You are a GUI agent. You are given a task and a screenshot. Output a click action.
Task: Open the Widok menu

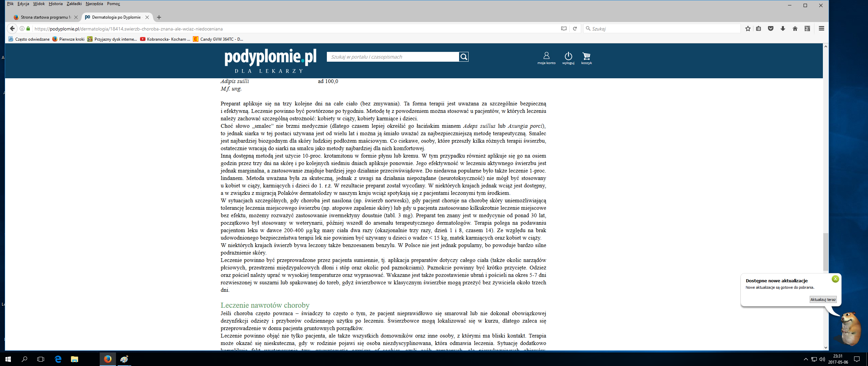pyautogui.click(x=39, y=4)
